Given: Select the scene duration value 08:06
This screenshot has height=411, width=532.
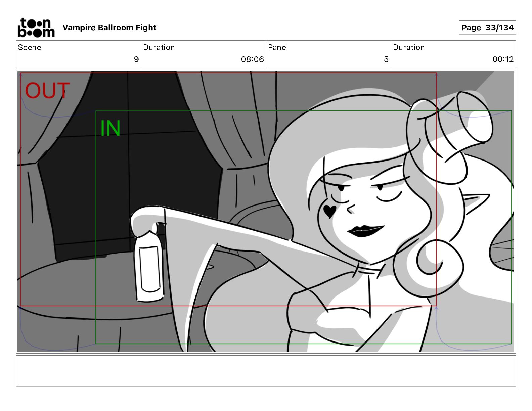Looking at the screenshot, I should tap(252, 59).
